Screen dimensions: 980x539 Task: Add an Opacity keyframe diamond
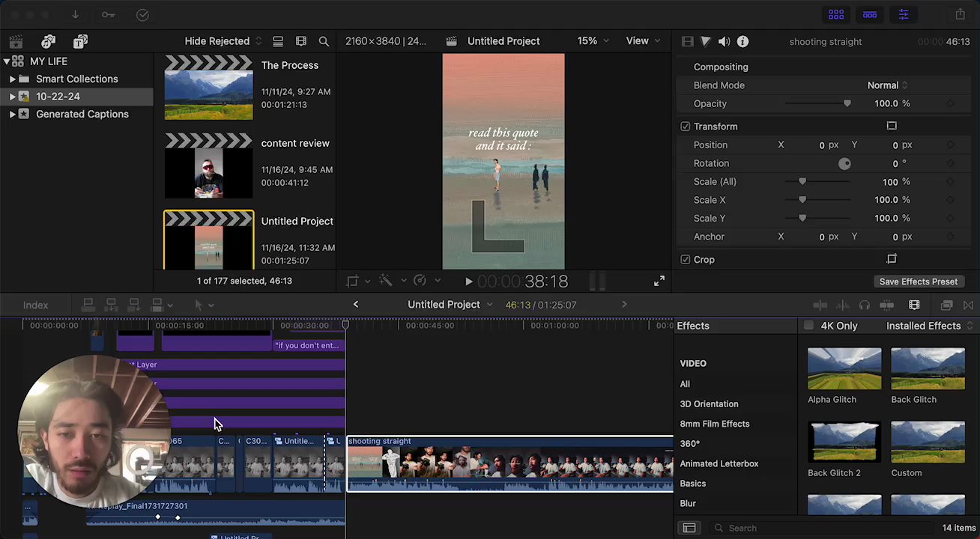951,104
